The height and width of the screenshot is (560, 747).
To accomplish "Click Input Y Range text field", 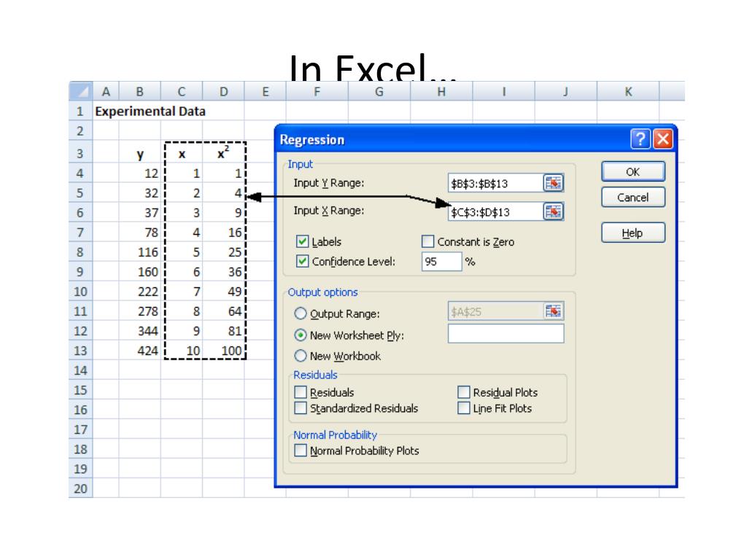I will pos(495,183).
